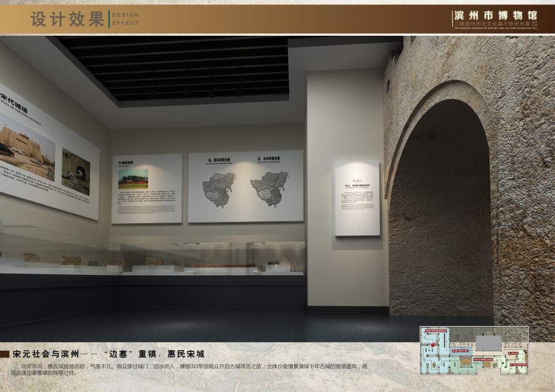This screenshot has height=392, width=555.
Task: Click the small city gate photo on left panel
Action: pos(76,172)
